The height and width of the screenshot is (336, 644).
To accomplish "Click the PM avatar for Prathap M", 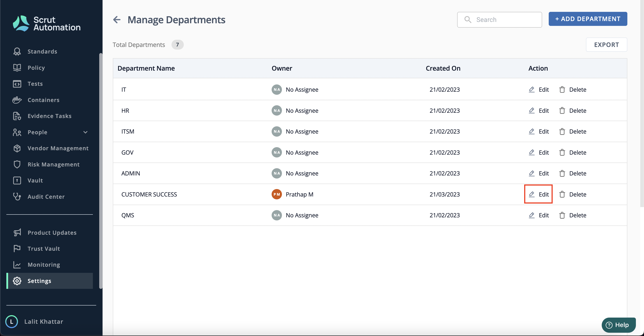I will tap(277, 194).
